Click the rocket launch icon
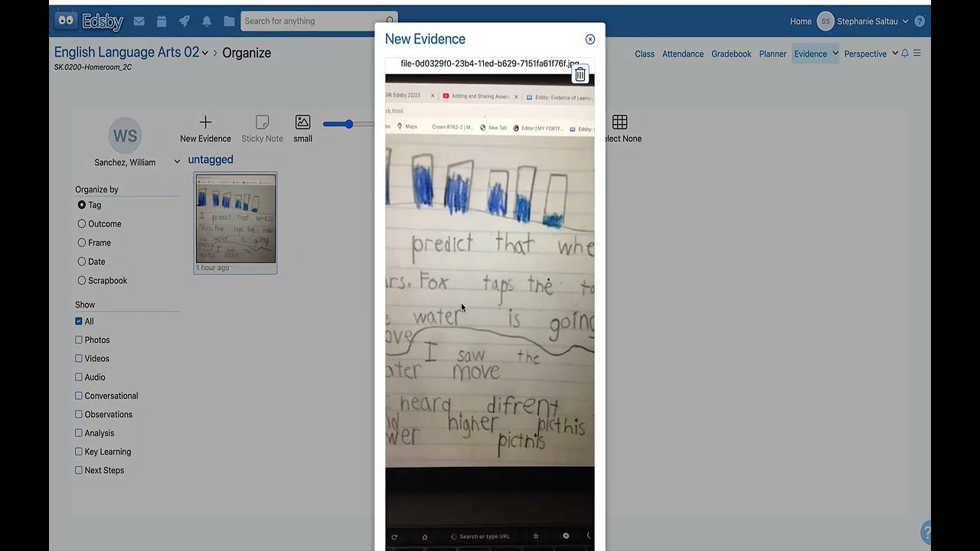The width and height of the screenshot is (980, 551). click(x=184, y=21)
